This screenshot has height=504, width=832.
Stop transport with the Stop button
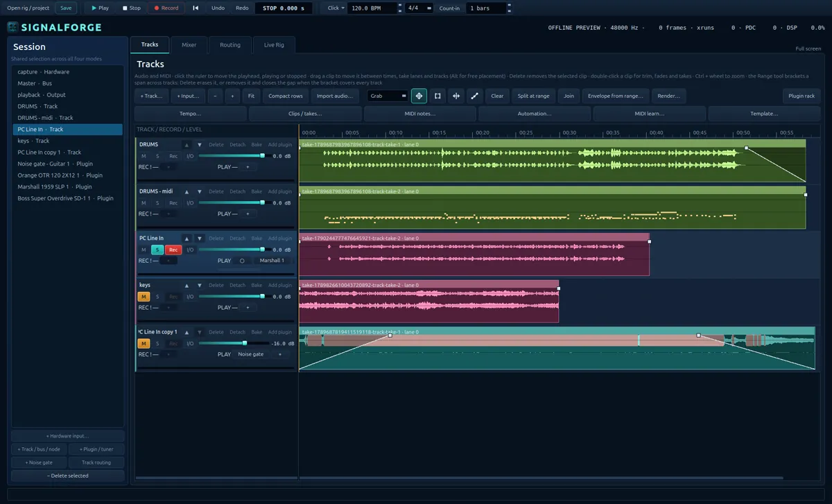pyautogui.click(x=132, y=8)
